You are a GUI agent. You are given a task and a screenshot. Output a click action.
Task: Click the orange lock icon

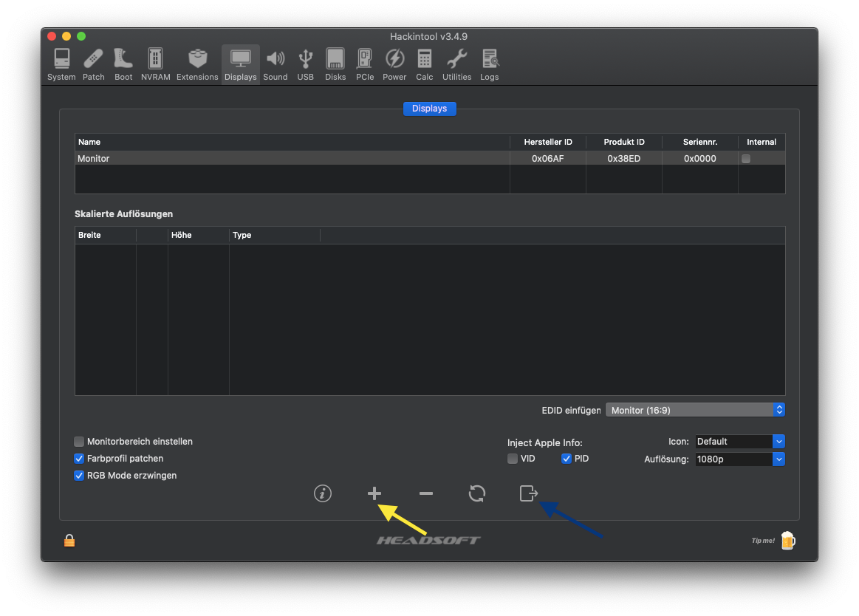click(x=69, y=541)
